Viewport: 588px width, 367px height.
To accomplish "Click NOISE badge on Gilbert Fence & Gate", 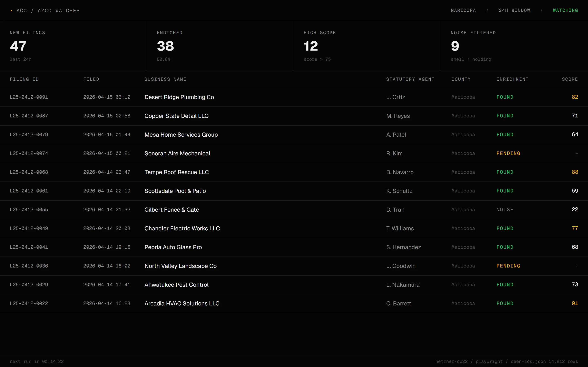I will (505, 210).
